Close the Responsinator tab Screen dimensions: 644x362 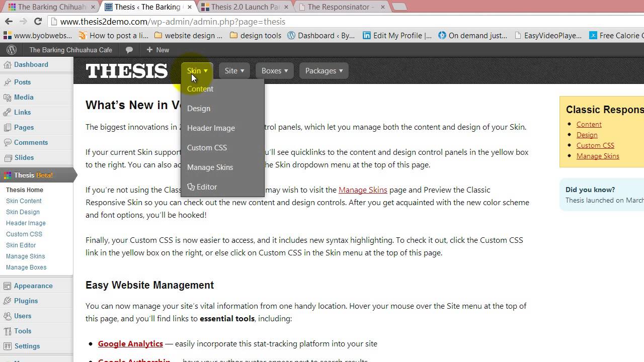coord(382,7)
